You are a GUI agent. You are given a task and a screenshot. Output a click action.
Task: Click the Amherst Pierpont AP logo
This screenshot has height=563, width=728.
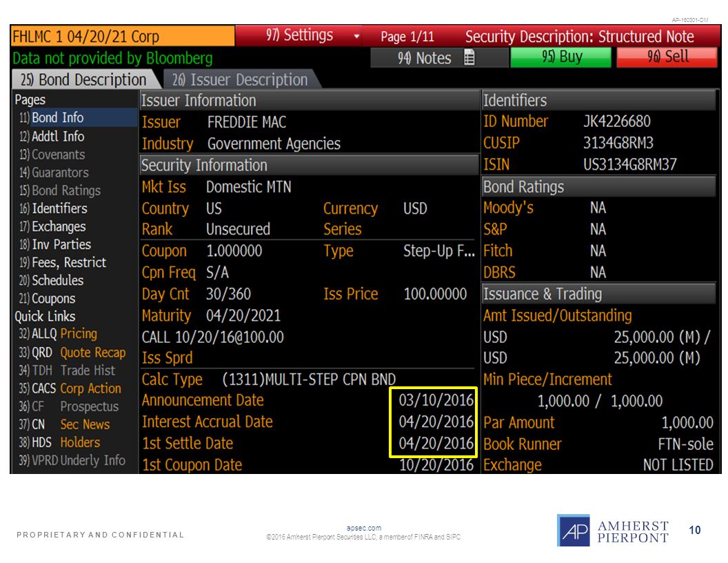tap(574, 530)
